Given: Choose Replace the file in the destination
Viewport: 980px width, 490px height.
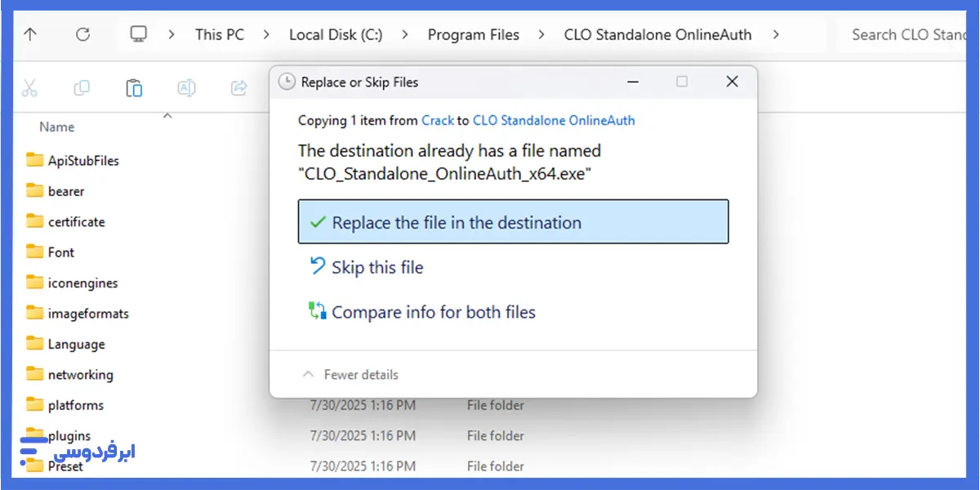Looking at the screenshot, I should point(513,222).
